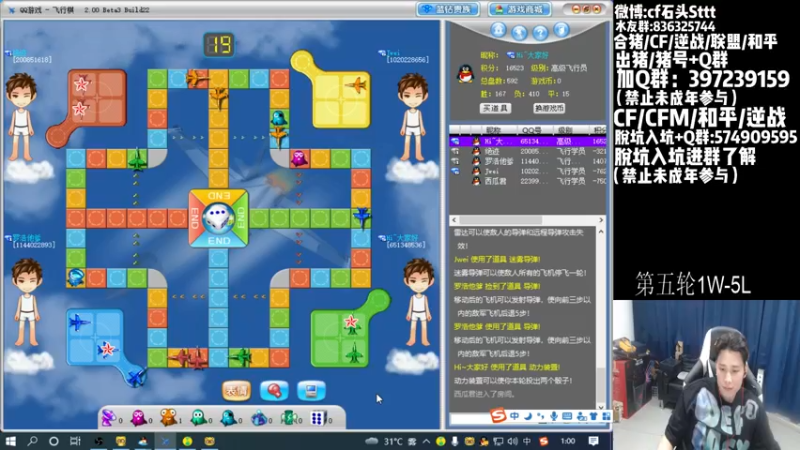Open the help question-mark round icon

[x=540, y=33]
